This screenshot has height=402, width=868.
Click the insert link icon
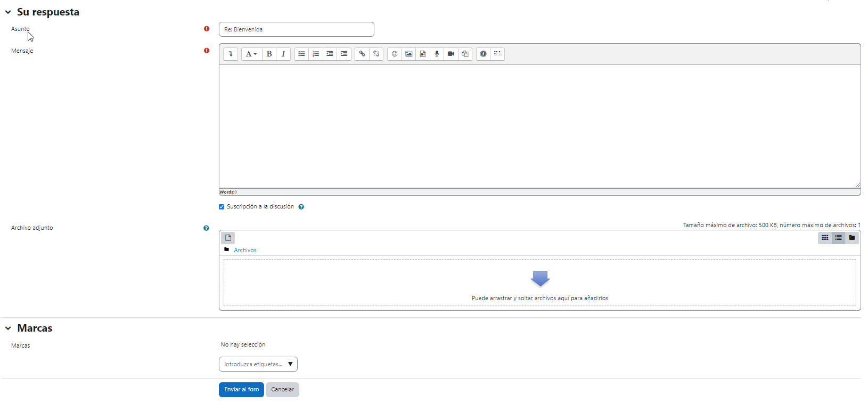362,54
